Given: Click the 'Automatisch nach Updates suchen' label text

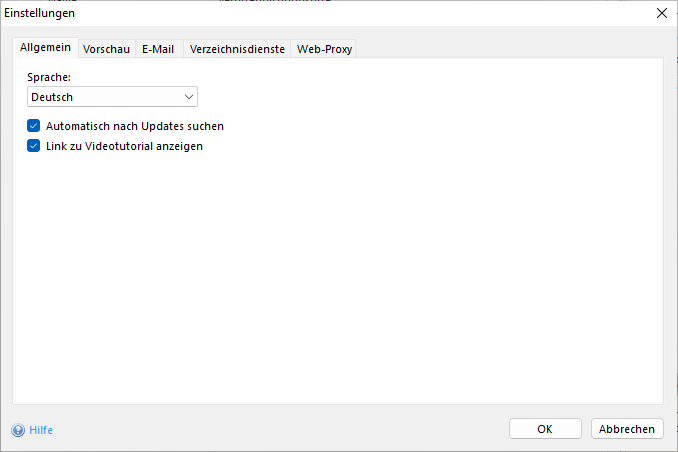Looking at the screenshot, I should click(x=134, y=126).
